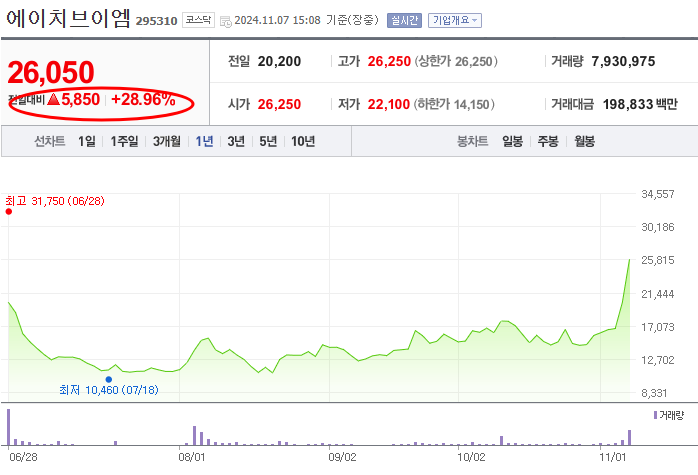The width and height of the screenshot is (698, 475).
Task: Click the 하한가 14,150 text
Action: [x=454, y=105]
